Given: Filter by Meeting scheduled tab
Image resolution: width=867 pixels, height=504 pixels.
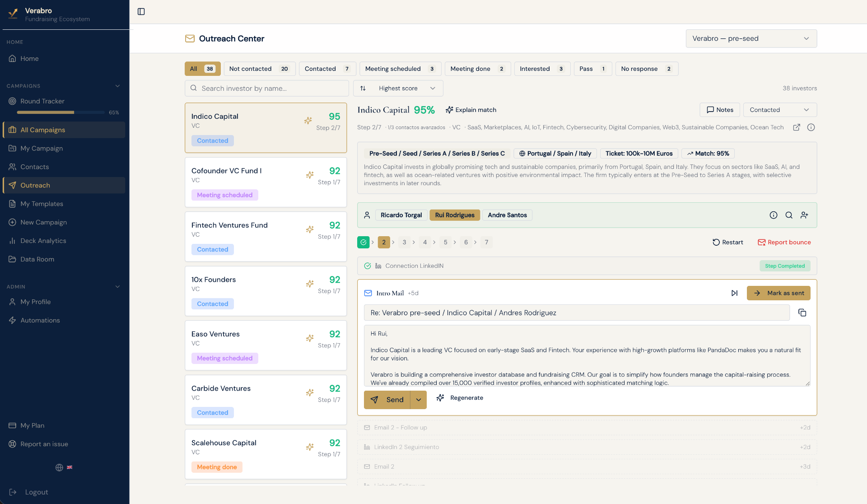Looking at the screenshot, I should (400, 69).
